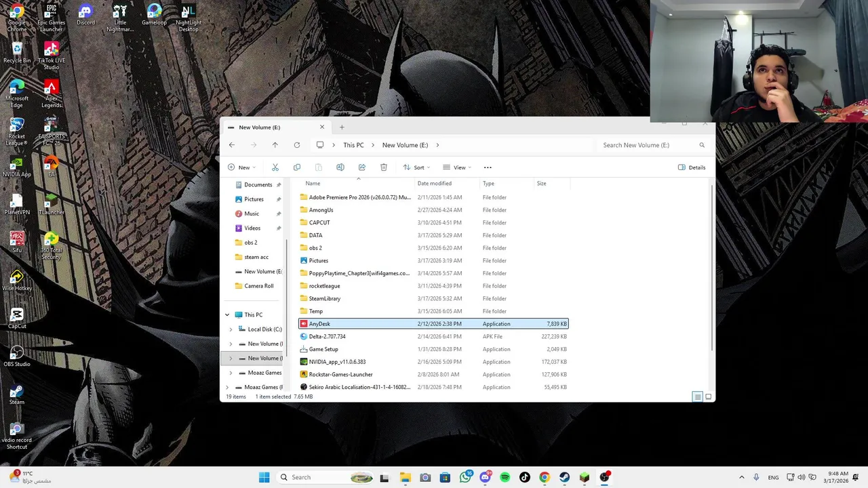Image resolution: width=868 pixels, height=488 pixels.
Task: Switch to large icons view toggle
Action: pyautogui.click(x=708, y=396)
